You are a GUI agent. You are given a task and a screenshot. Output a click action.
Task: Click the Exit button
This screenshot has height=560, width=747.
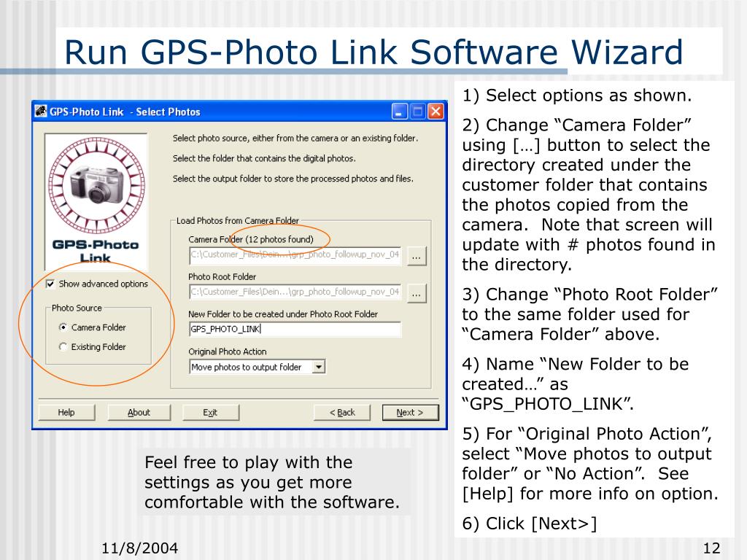click(210, 413)
